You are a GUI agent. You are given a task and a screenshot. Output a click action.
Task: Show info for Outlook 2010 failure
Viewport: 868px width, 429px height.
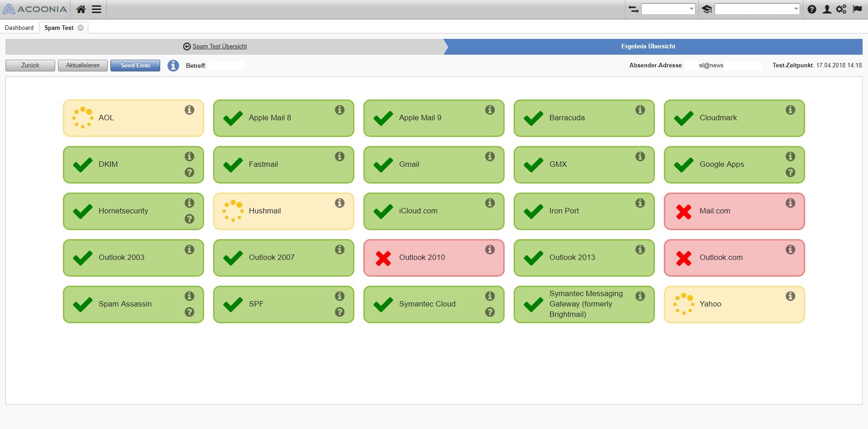490,250
